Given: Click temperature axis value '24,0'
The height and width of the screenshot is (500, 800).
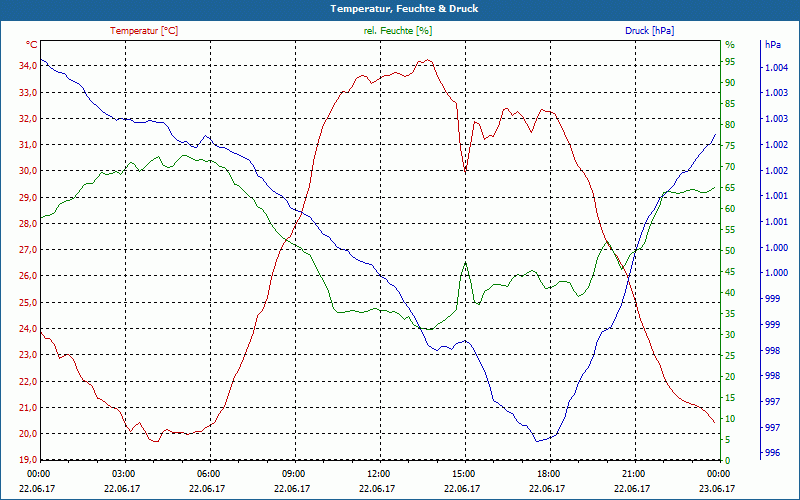Looking at the screenshot, I should 28,329.
